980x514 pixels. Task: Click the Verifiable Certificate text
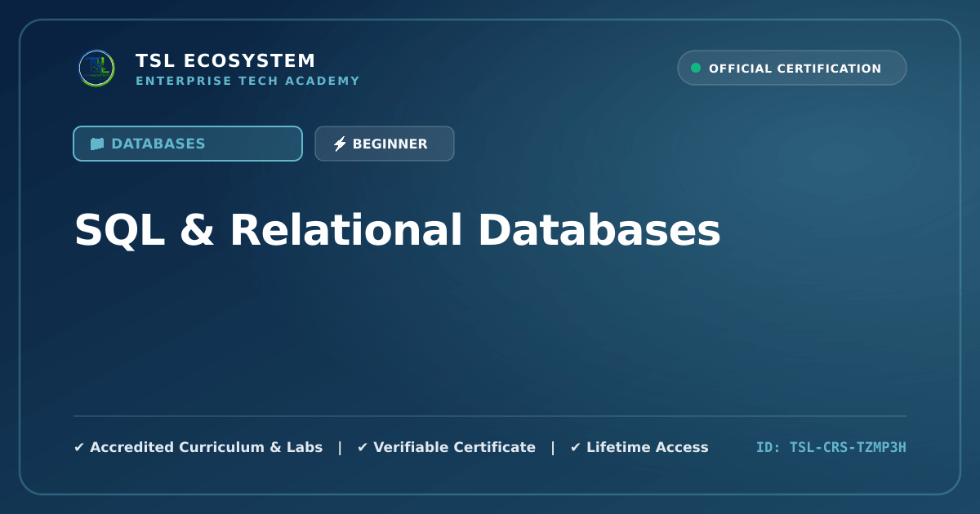click(x=455, y=447)
